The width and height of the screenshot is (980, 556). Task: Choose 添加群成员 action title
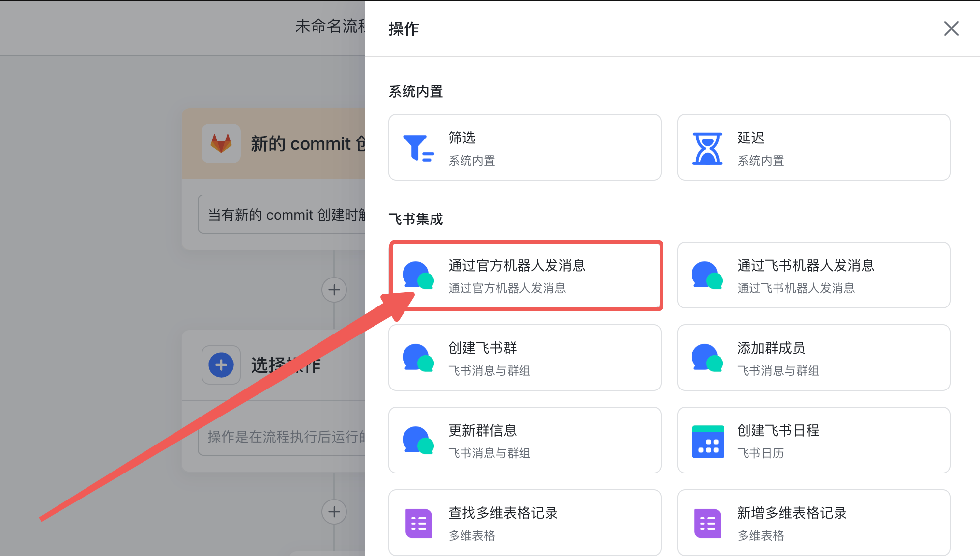(772, 348)
